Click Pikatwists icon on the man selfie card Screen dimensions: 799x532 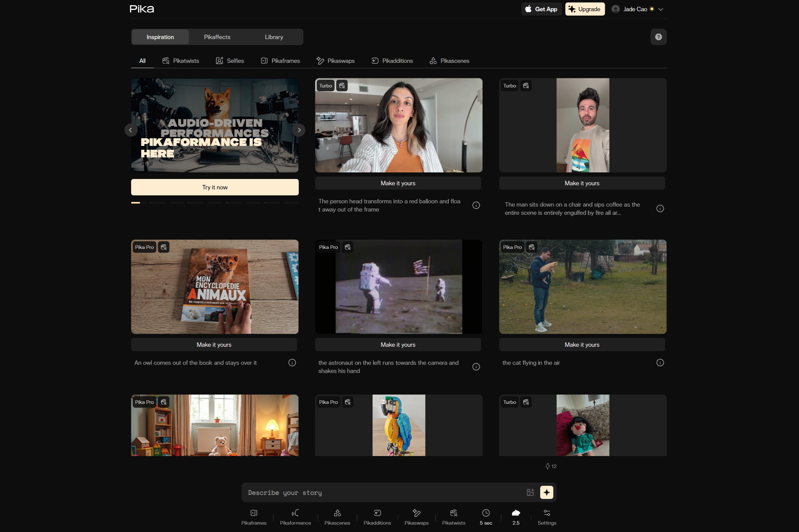coord(526,86)
